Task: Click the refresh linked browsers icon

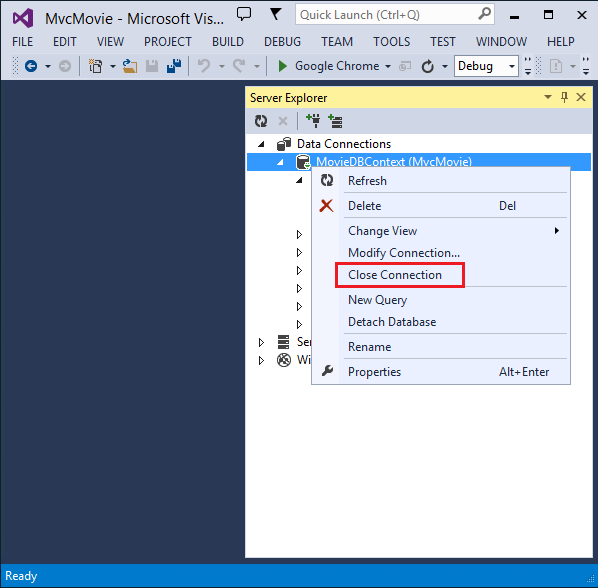Action: (x=428, y=66)
